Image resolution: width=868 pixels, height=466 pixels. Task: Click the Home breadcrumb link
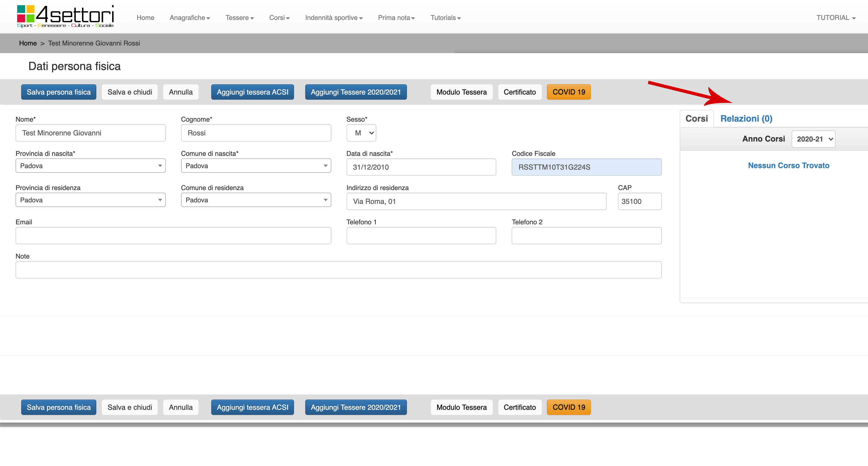[28, 43]
